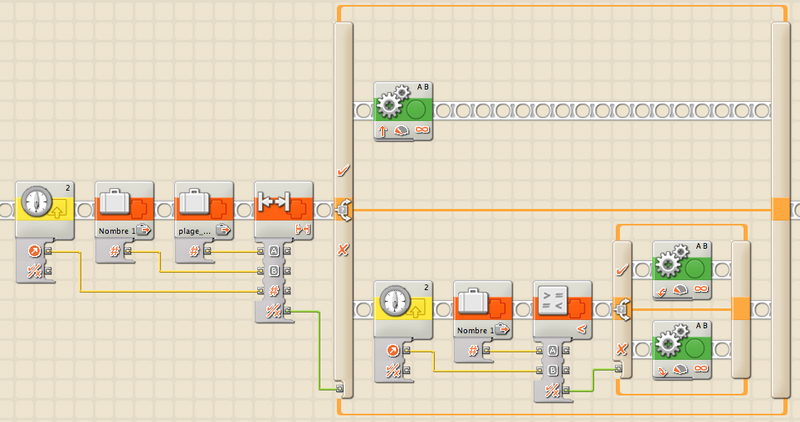Image resolution: width=800 pixels, height=422 pixels.
Task: Click the orange end marker of outer switch
Action: click(782, 209)
